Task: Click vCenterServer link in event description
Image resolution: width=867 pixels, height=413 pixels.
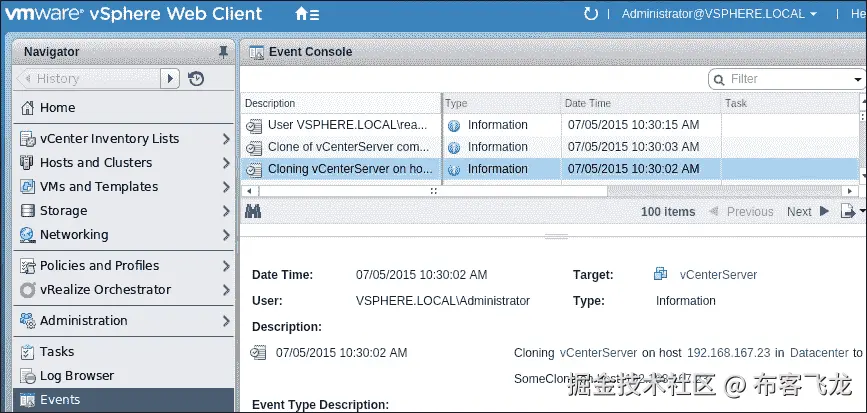Action: (598, 353)
